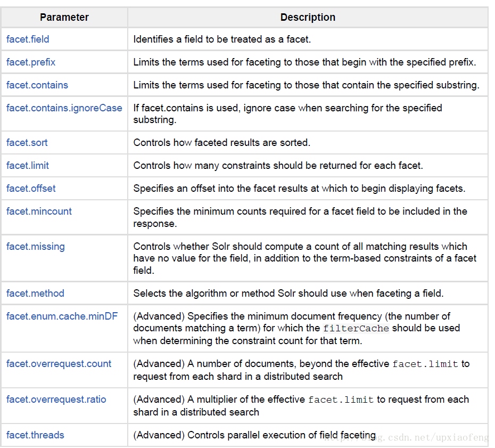This screenshot has width=495, height=448.
Task: Click the facet.missing link
Action: pos(35,247)
